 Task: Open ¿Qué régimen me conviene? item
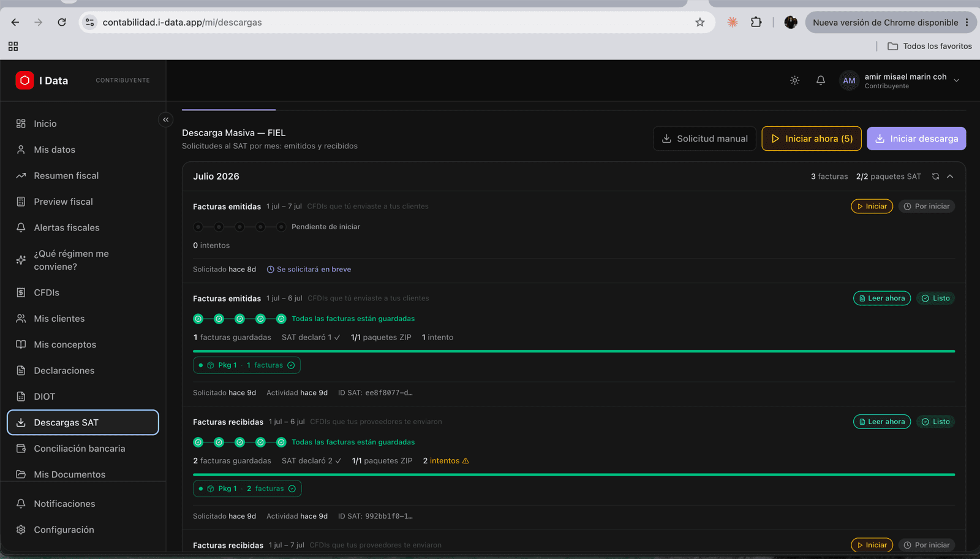tap(83, 260)
